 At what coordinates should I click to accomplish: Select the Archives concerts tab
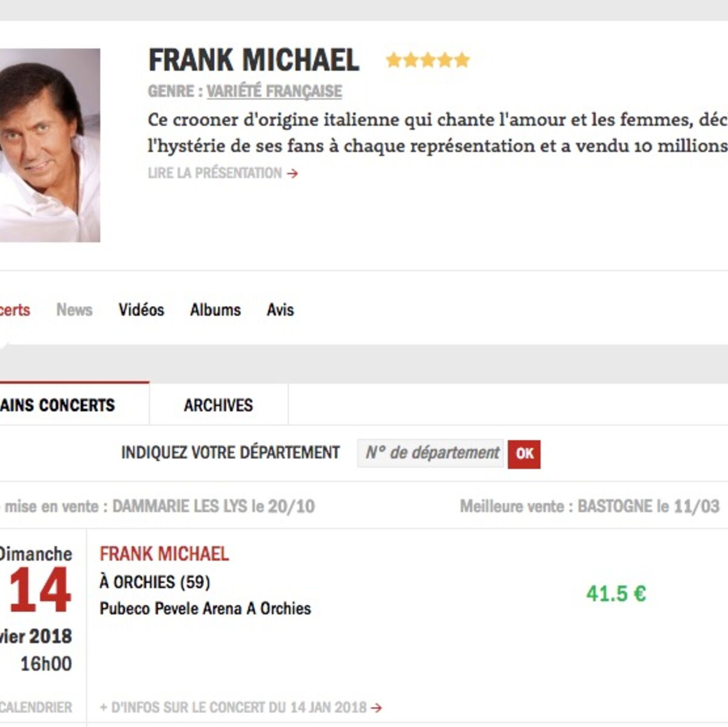click(x=218, y=405)
